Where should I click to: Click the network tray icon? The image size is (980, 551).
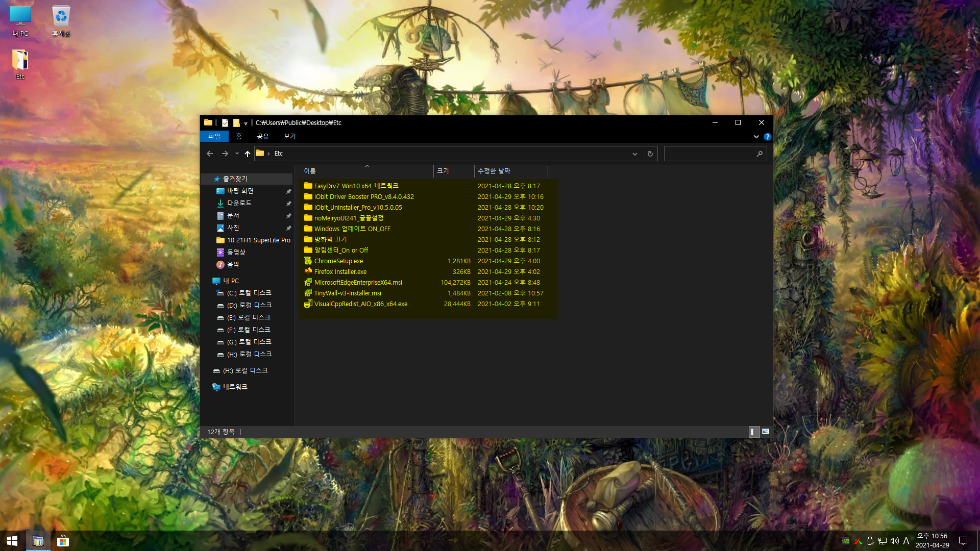[x=882, y=541]
